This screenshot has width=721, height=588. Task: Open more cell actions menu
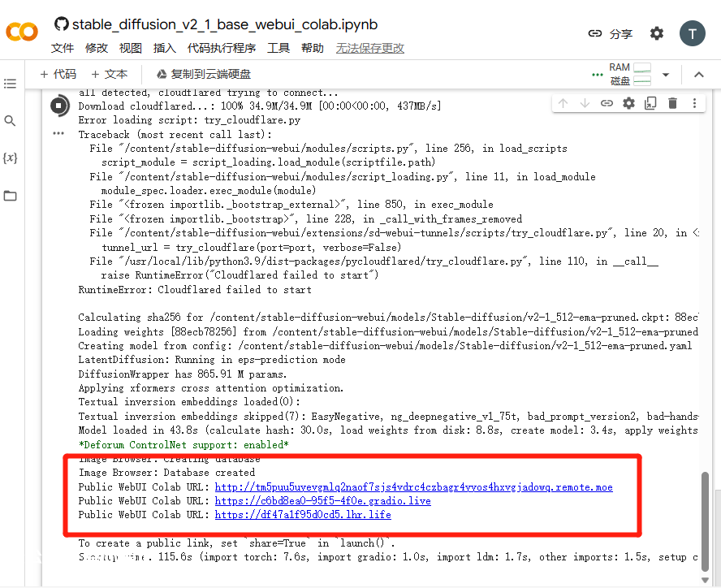pyautogui.click(x=694, y=103)
